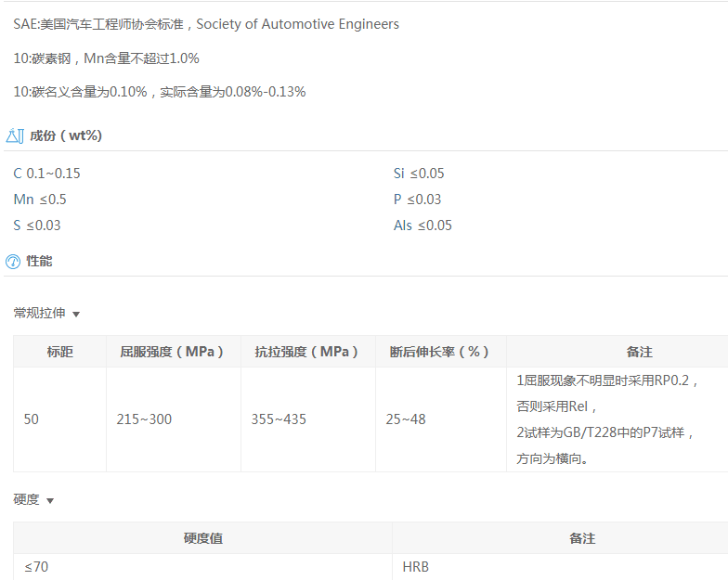Image resolution: width=728 pixels, height=580 pixels.
Task: Select the 成份（wt%） section heading
Action: point(66,135)
